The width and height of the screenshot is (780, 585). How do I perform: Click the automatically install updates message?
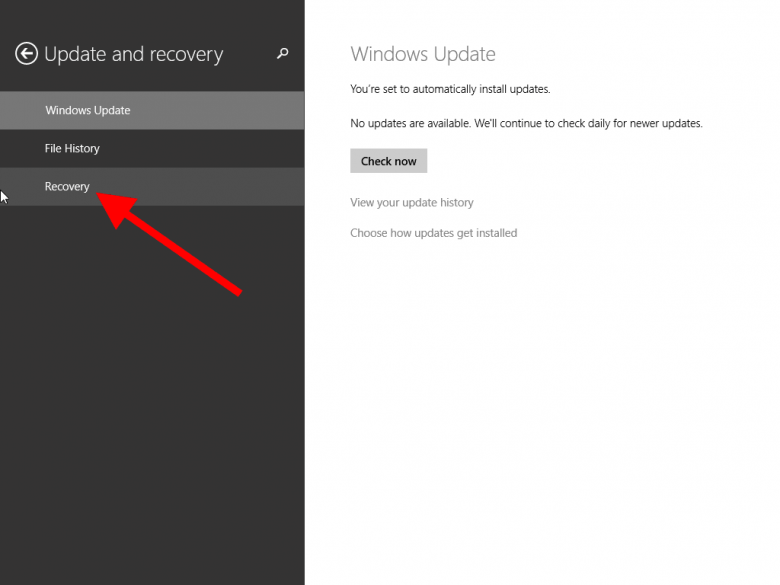pos(450,89)
